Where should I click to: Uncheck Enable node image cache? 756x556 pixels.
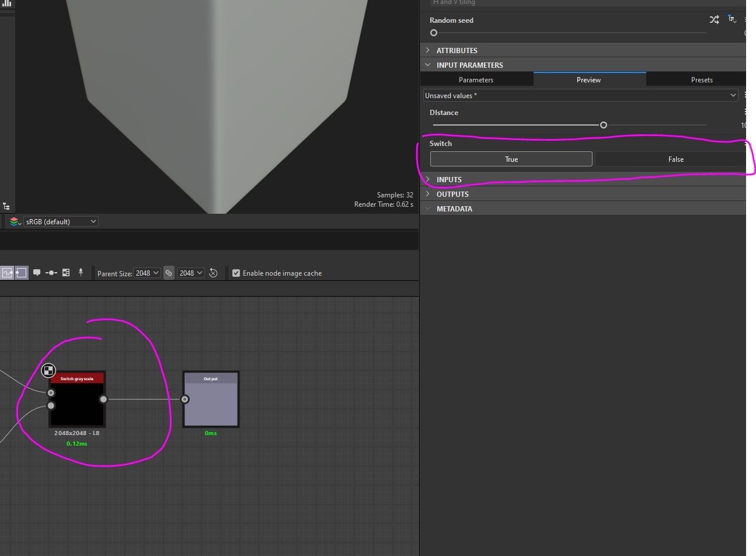click(x=236, y=273)
